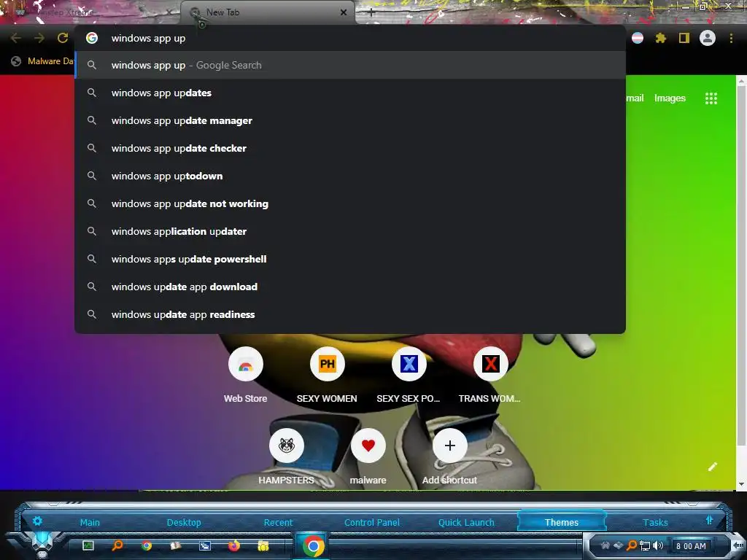Click the taskbar up-arrow pin icon
The image size is (747, 560).
(709, 520)
